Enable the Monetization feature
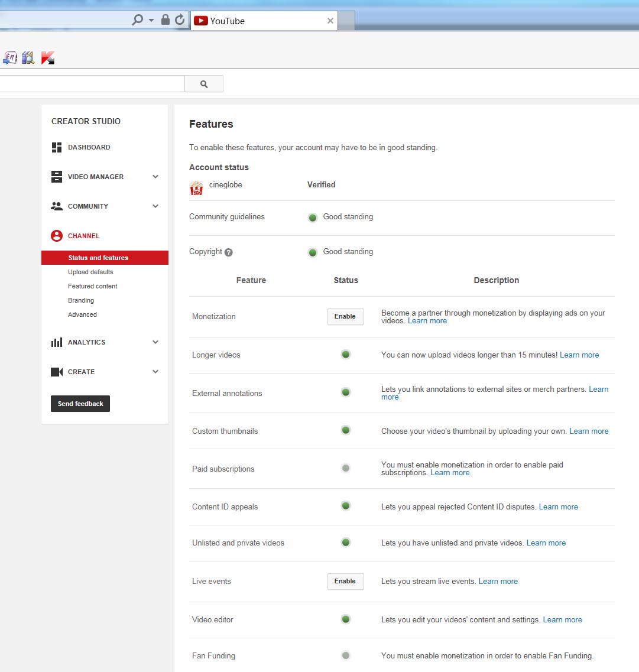Viewport: 639px width, 672px height. [345, 317]
